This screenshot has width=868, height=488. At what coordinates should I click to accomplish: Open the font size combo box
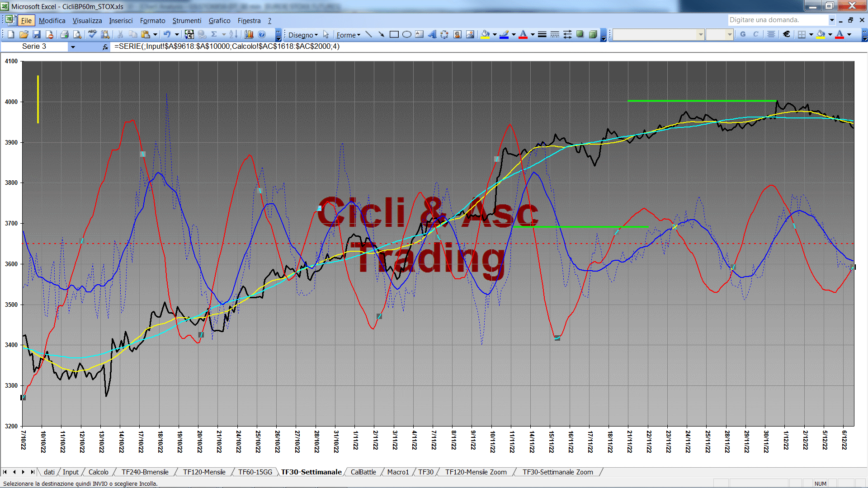point(719,34)
